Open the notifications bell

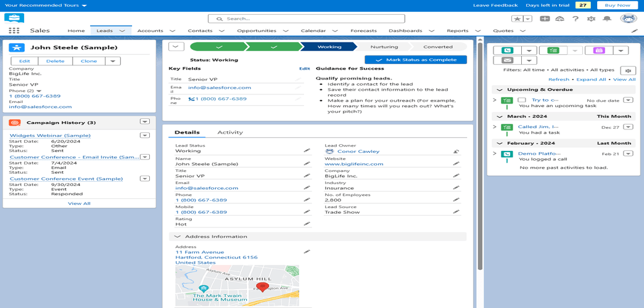coord(607,18)
